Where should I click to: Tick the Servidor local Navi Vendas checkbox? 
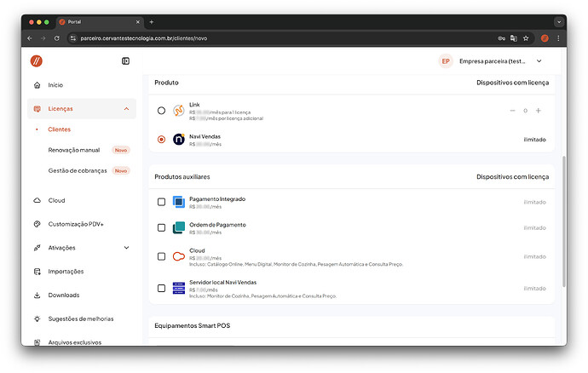pyautogui.click(x=162, y=289)
